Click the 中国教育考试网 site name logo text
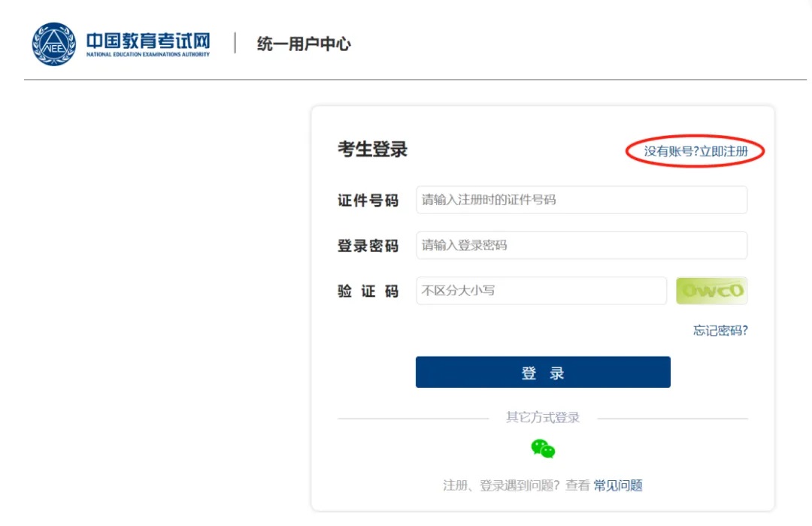812x526 pixels. (x=148, y=40)
